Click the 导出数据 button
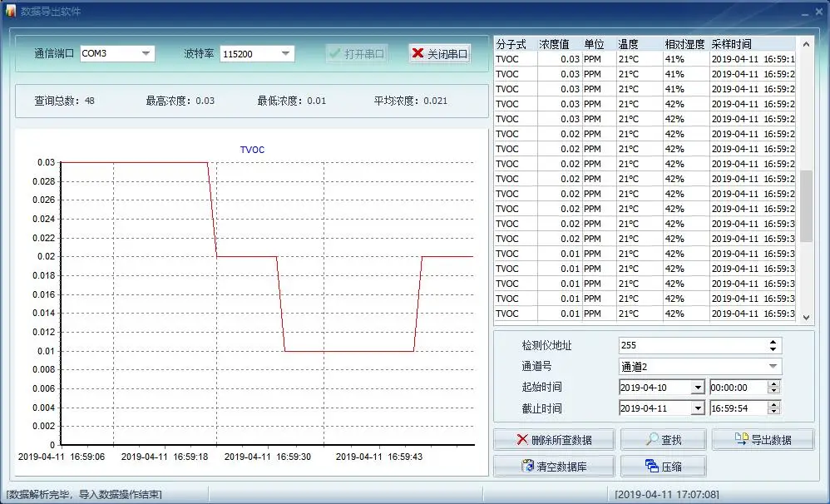This screenshot has height=504, width=830. click(763, 439)
